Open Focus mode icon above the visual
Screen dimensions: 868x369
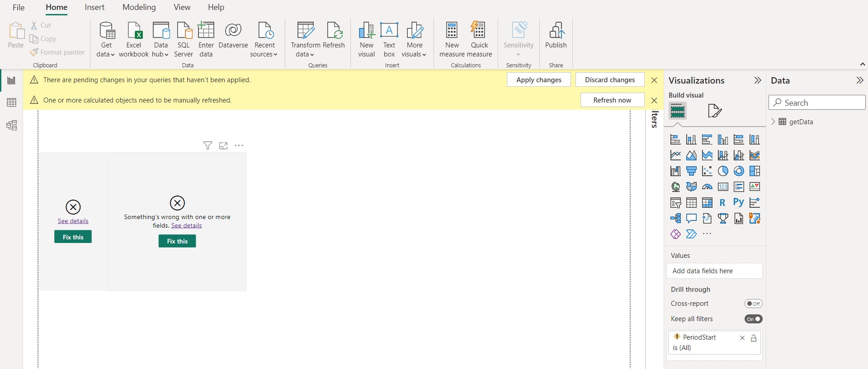[223, 145]
